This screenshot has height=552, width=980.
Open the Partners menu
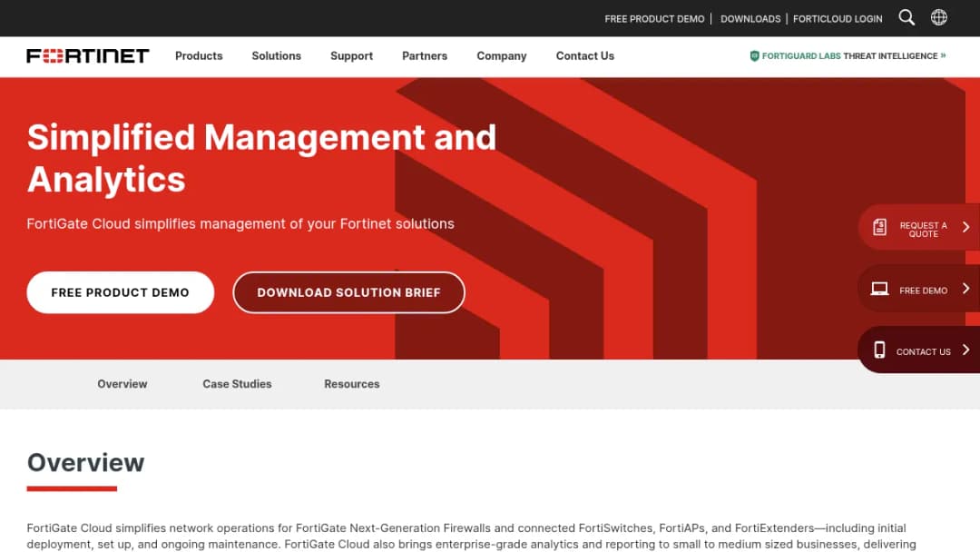point(425,55)
